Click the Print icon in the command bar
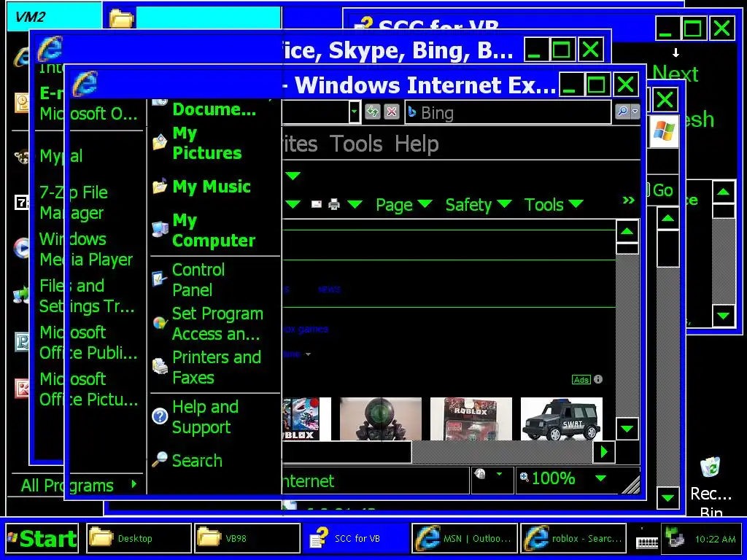 (x=334, y=204)
